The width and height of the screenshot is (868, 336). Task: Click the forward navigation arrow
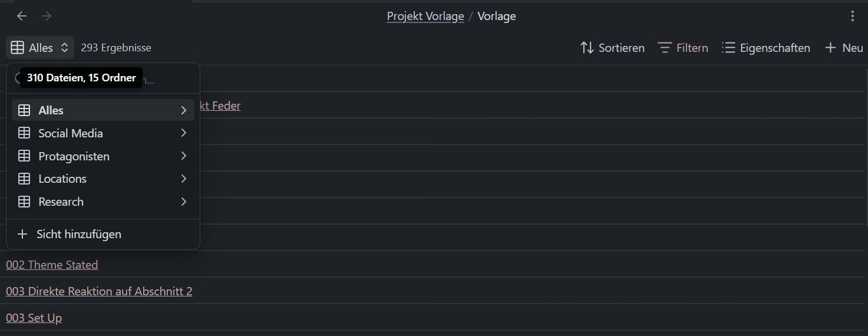[x=47, y=16]
